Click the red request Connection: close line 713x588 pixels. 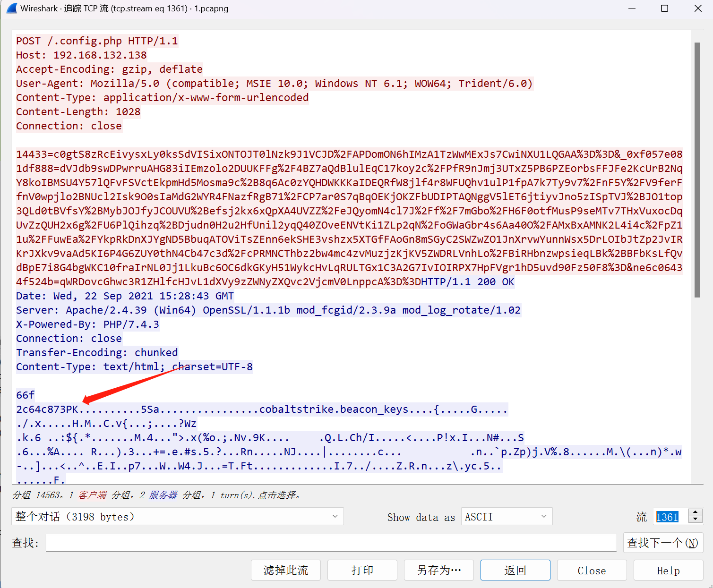tap(69, 126)
